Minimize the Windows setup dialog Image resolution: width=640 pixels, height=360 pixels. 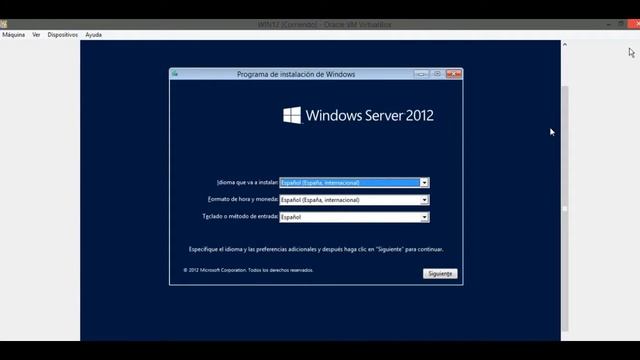pos(421,74)
